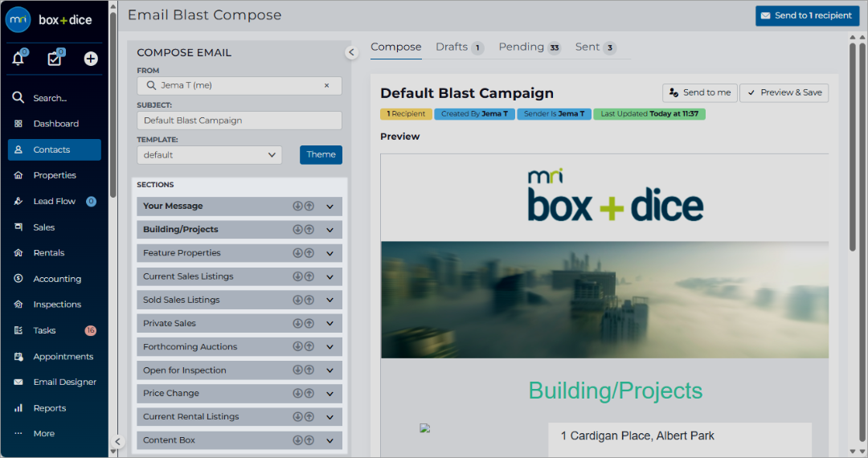
Task: Move Price Change section down
Action: coord(298,393)
